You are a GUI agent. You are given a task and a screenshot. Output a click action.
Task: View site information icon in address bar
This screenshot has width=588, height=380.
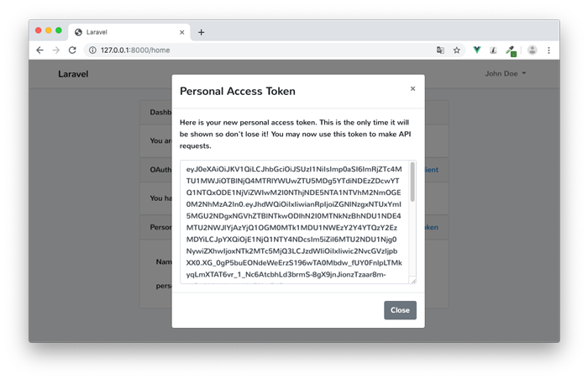pos(92,50)
